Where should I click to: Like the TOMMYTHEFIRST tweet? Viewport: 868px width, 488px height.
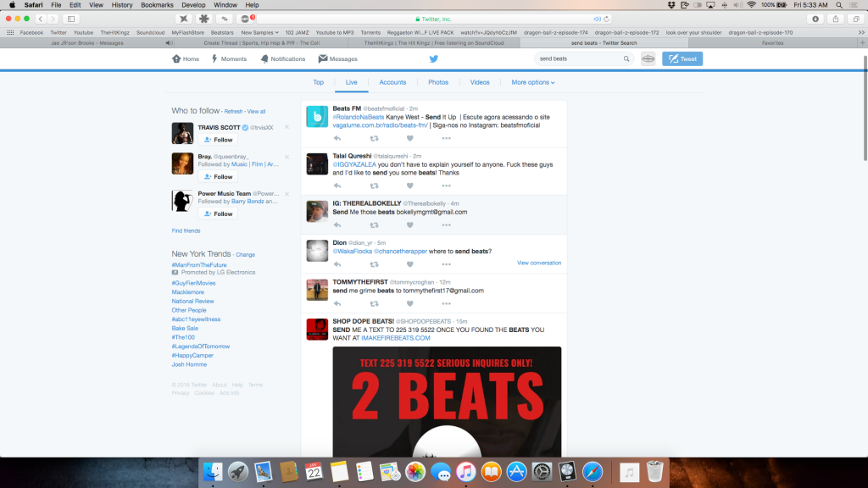409,304
